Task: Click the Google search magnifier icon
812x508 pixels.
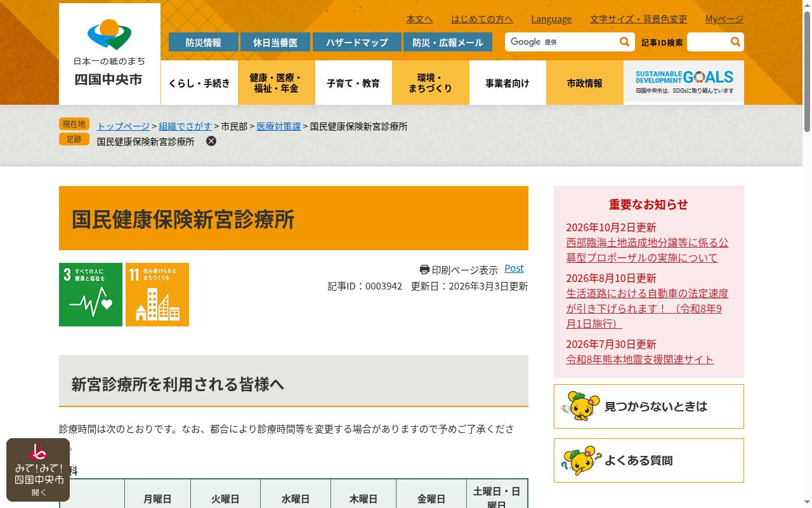Action: click(x=625, y=42)
